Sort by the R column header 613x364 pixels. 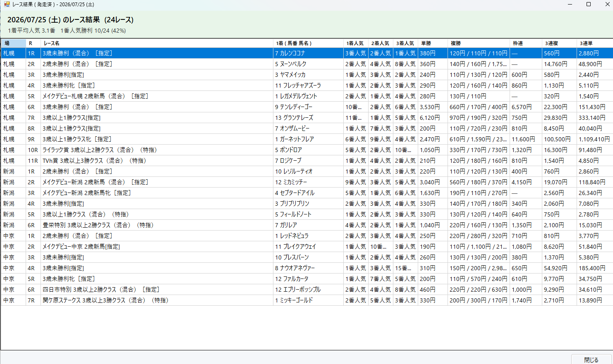33,43
